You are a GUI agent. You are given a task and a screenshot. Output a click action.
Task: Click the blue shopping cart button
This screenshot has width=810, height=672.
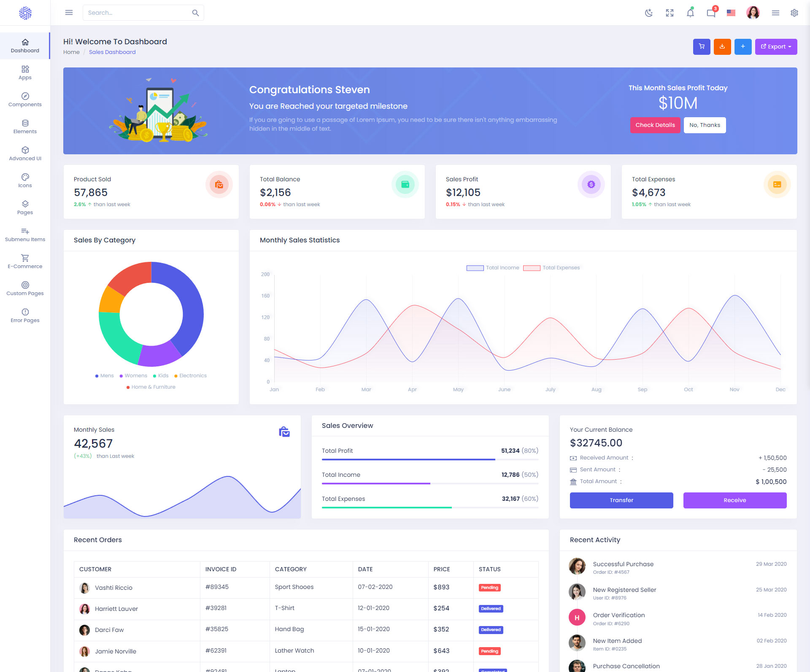tap(702, 47)
